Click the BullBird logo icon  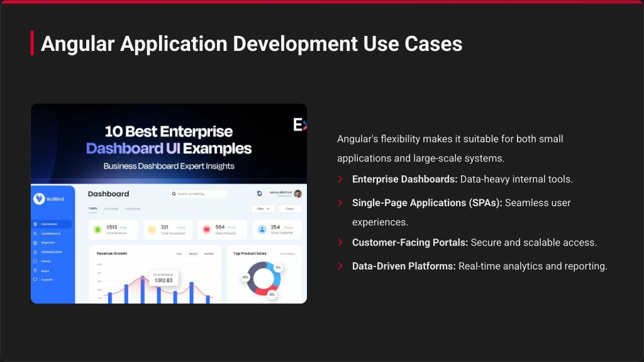coord(40,199)
